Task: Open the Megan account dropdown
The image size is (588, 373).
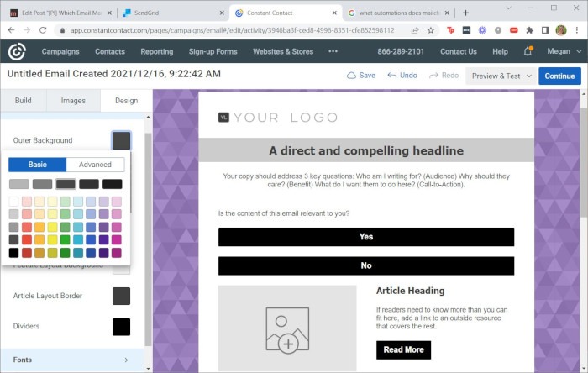Action: pyautogui.click(x=564, y=51)
